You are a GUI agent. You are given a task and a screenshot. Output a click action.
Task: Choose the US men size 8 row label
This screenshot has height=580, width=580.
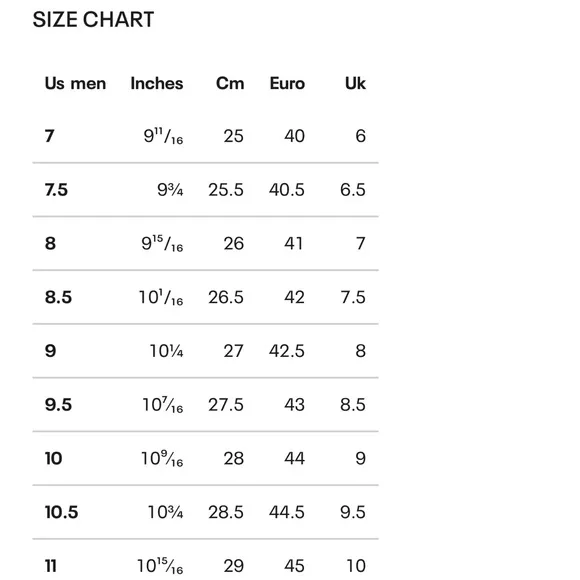(50, 244)
